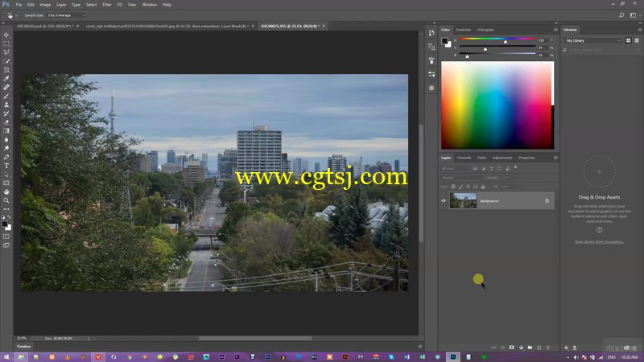Image resolution: width=644 pixels, height=362 pixels.
Task: Select the Gradient tool
Action: pyautogui.click(x=6, y=131)
